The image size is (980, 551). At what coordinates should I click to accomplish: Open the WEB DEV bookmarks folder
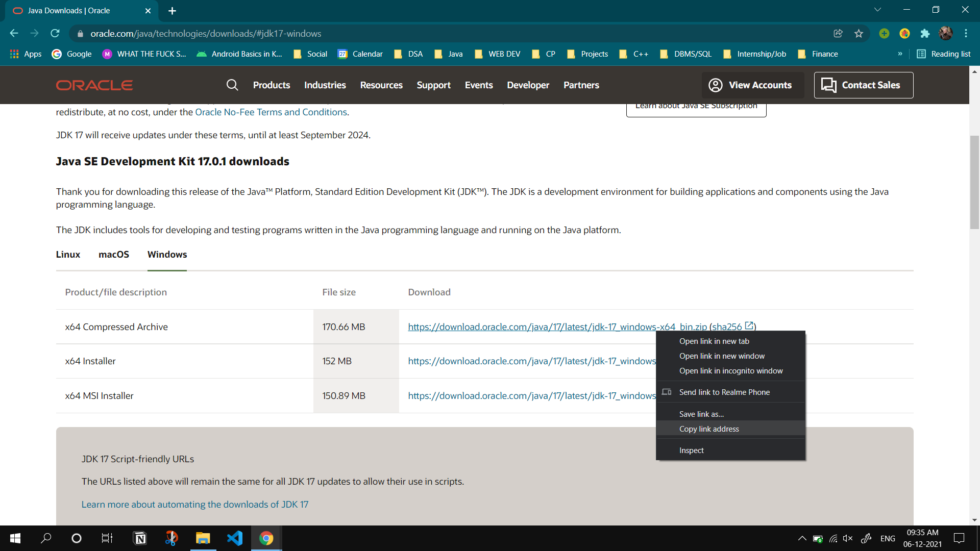tap(498, 54)
